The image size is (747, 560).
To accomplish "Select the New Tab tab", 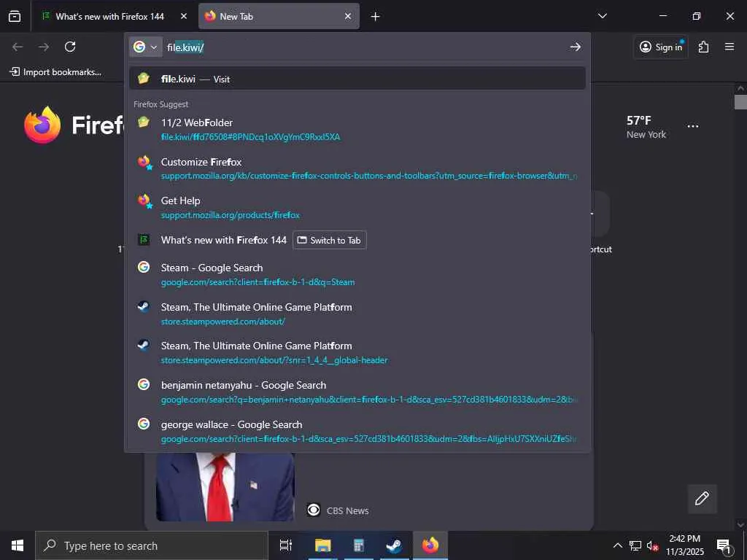I will 279,16.
